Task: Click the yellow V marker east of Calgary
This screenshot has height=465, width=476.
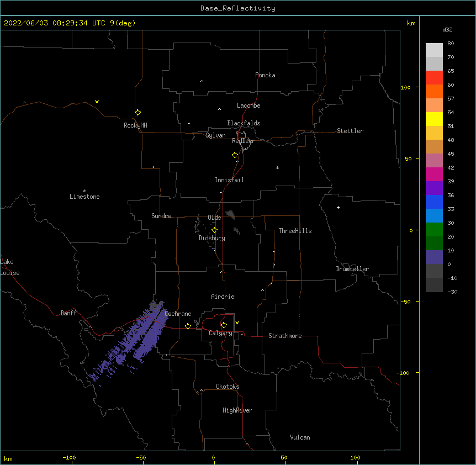Action: click(x=237, y=323)
